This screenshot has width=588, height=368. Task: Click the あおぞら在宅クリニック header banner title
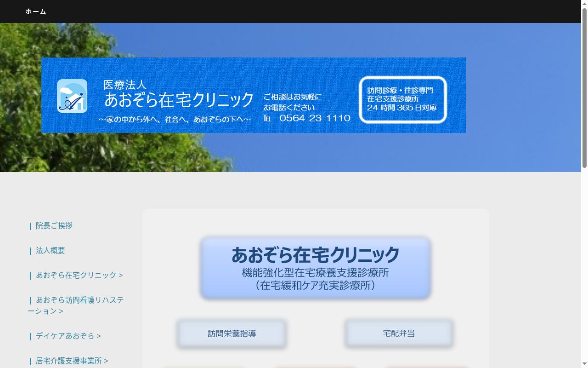pos(179,100)
